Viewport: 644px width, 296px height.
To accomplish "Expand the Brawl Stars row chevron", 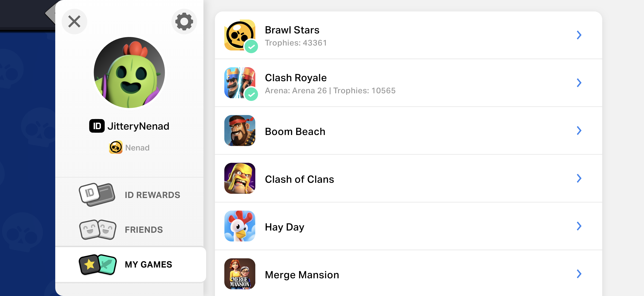I will point(579,35).
